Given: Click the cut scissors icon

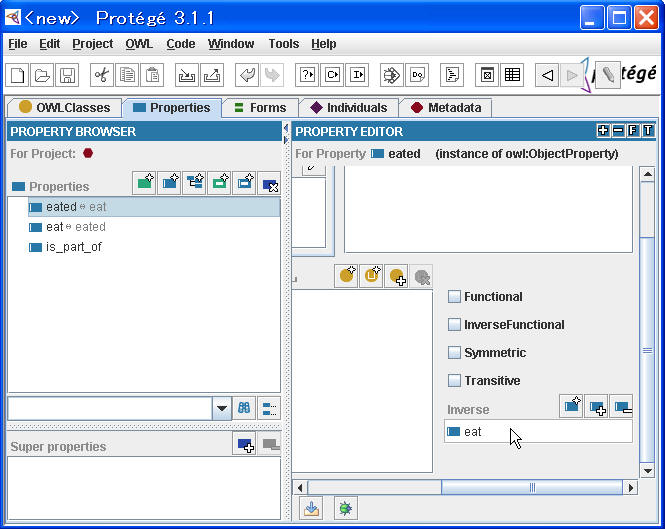Looking at the screenshot, I should pyautogui.click(x=101, y=75).
